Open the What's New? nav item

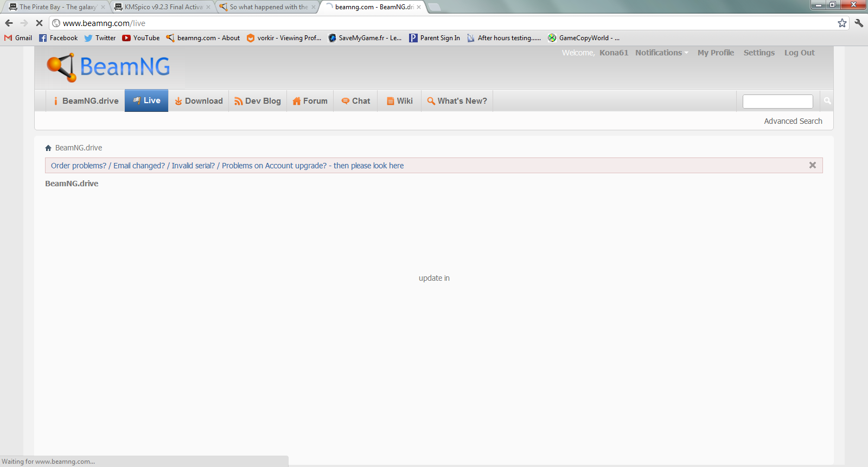457,101
